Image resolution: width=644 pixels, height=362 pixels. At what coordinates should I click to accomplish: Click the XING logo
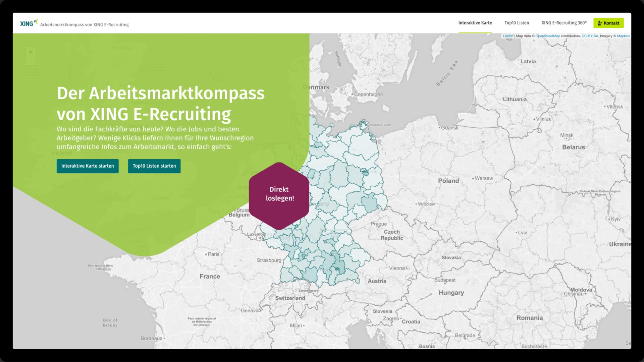click(29, 23)
